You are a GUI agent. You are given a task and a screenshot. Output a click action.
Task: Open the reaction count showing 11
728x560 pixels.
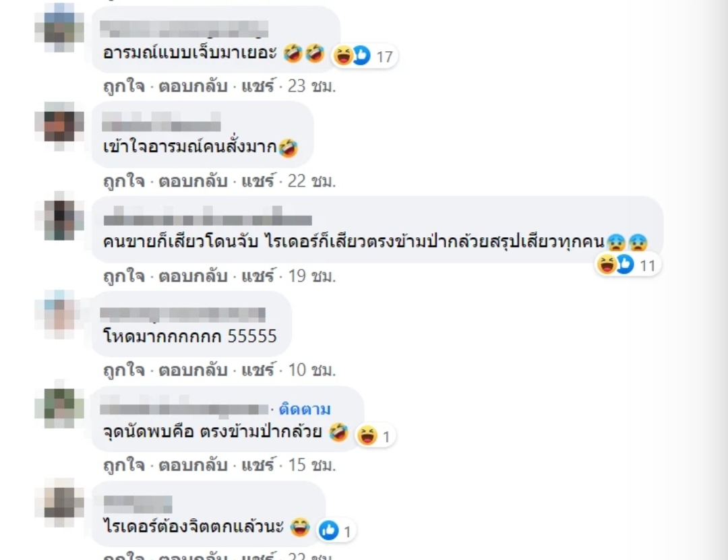628,265
